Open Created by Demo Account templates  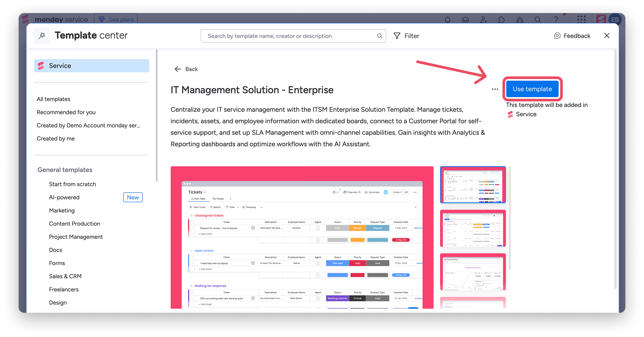(88, 125)
